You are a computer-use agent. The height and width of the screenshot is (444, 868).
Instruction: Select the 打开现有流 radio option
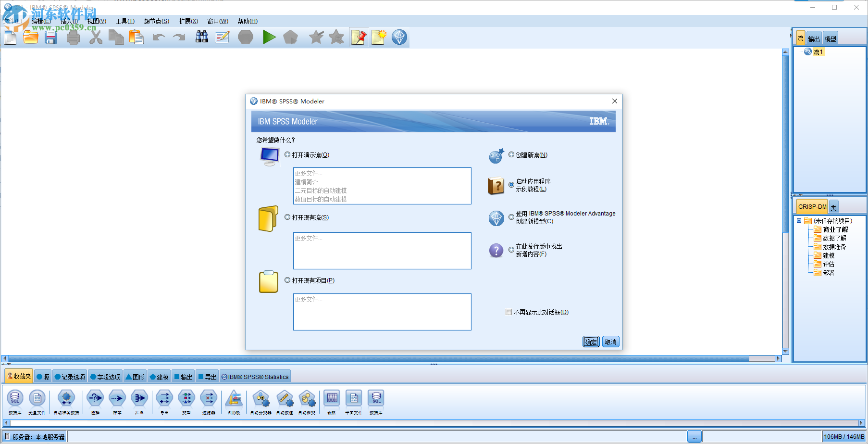(x=287, y=217)
